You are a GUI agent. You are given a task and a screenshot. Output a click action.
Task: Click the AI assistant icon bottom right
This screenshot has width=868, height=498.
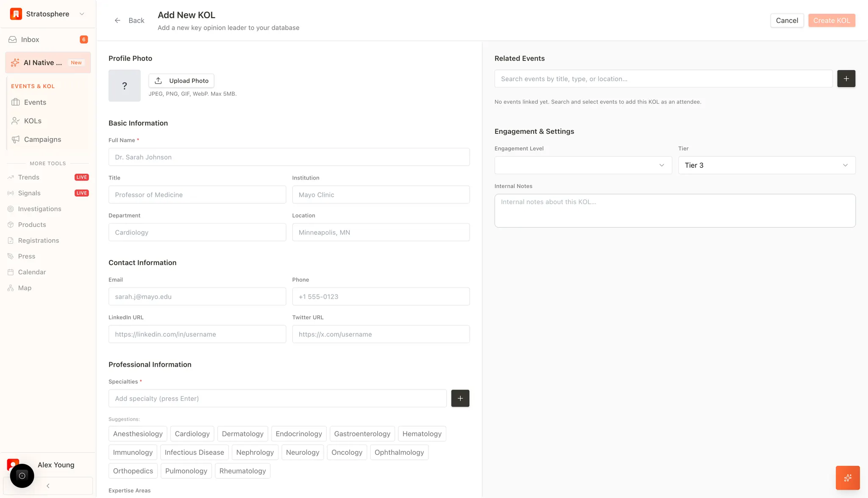pyautogui.click(x=848, y=478)
